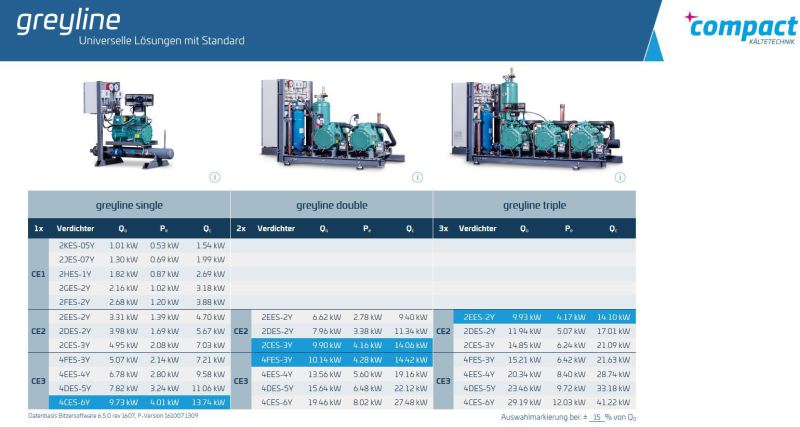
Task: Open info icon below greyline single unit
Action: [215, 177]
